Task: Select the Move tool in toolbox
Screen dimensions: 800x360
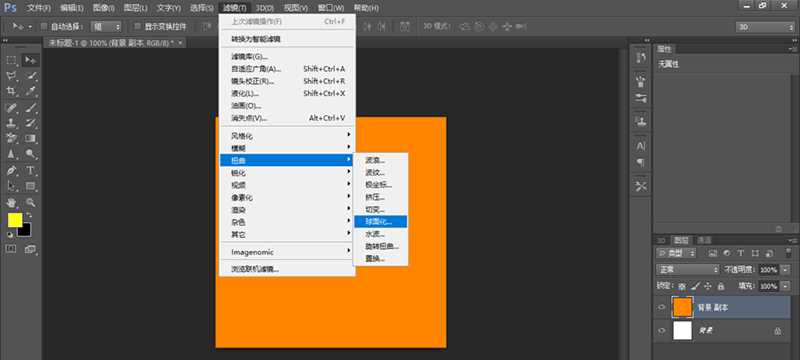Action: point(31,60)
